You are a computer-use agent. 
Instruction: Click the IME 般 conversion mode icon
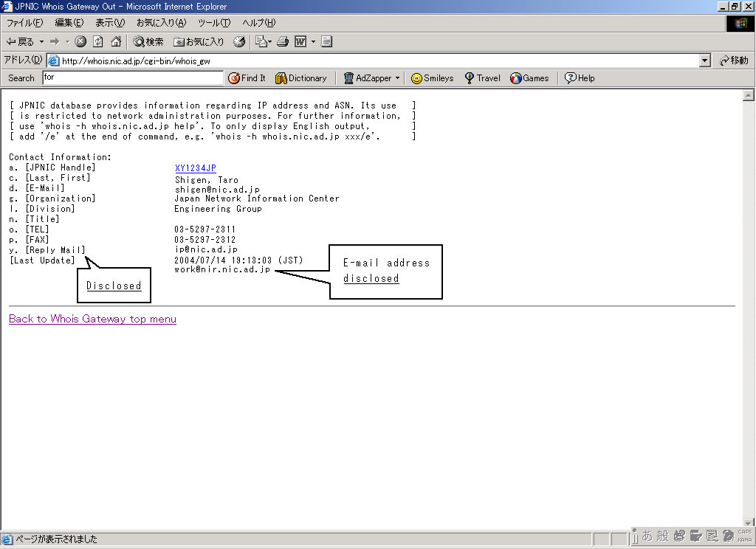pos(663,536)
